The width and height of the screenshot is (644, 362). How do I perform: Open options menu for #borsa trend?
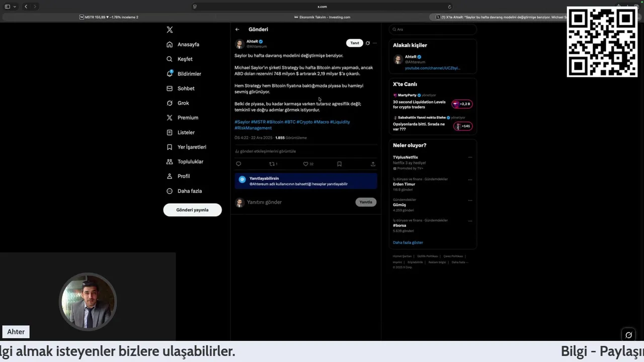(470, 221)
